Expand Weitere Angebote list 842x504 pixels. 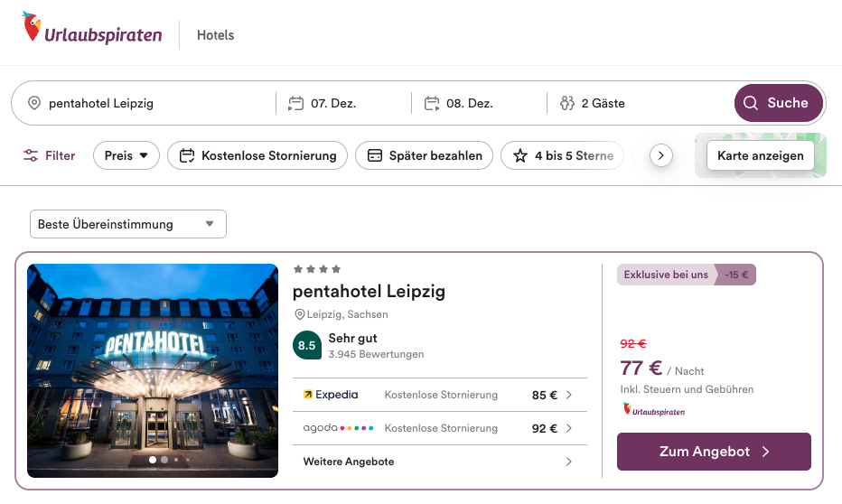pyautogui.click(x=439, y=462)
